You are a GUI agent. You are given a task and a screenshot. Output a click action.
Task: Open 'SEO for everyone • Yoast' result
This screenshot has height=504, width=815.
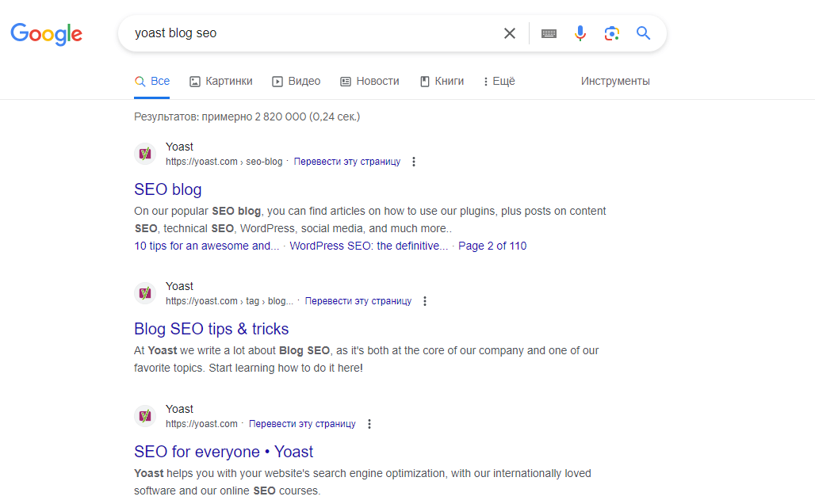[224, 452]
